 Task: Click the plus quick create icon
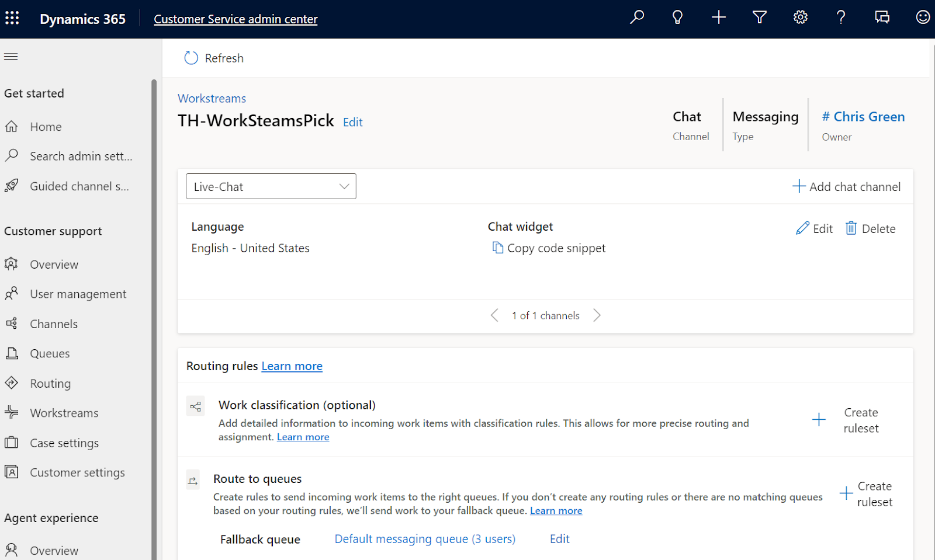click(x=719, y=18)
